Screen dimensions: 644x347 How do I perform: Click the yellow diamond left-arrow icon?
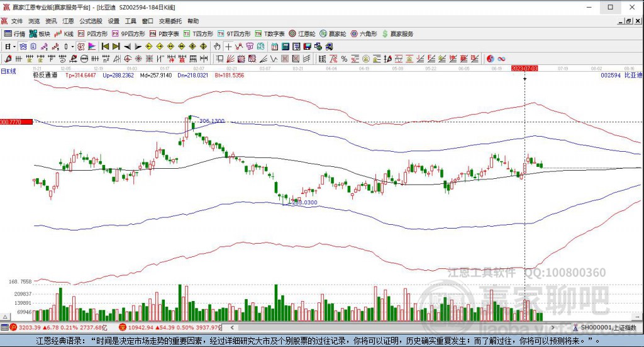pyautogui.click(x=148, y=47)
